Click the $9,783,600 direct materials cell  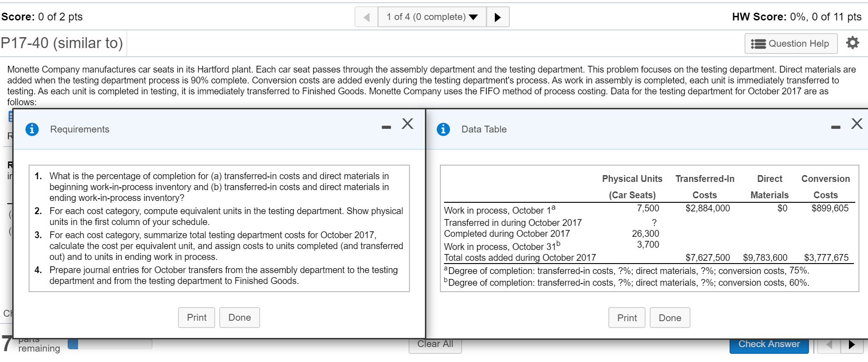[x=765, y=258]
